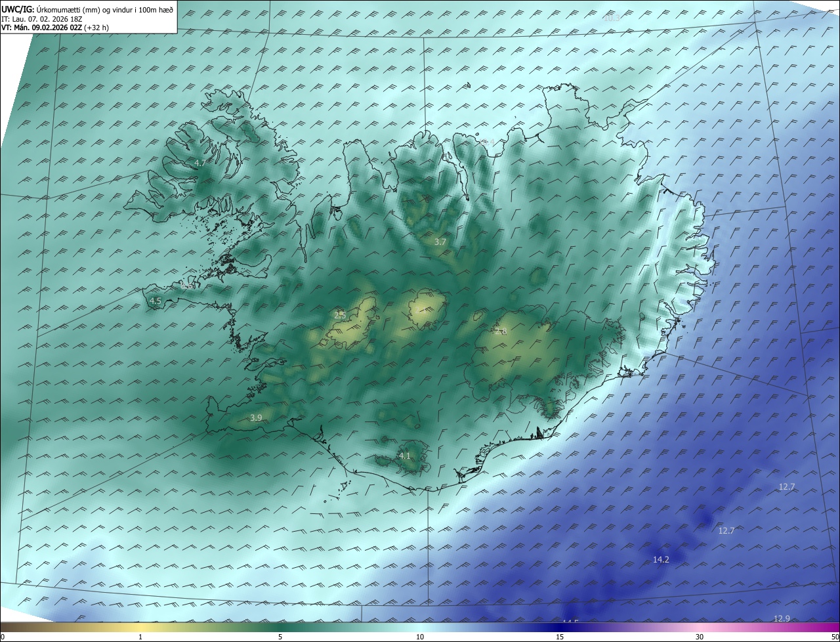This screenshot has width=840, height=642.
Task: Click the '50' tick on the color scale
Action: [x=835, y=637]
